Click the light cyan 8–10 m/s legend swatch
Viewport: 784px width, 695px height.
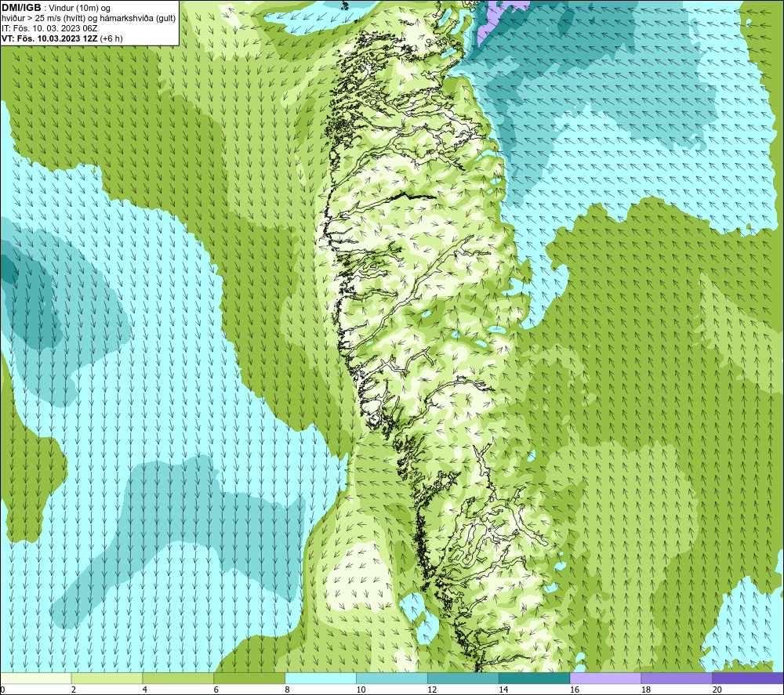coord(321,678)
